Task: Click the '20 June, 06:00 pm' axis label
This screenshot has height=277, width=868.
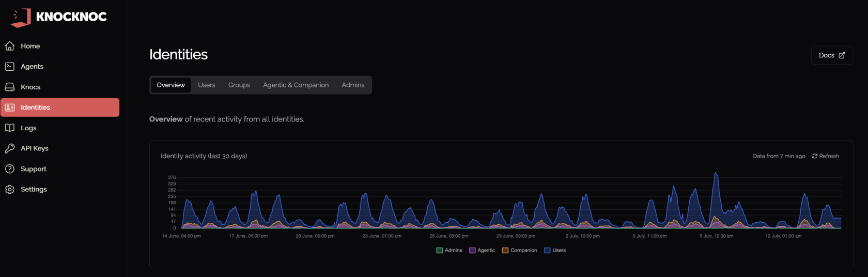Action: click(315, 236)
